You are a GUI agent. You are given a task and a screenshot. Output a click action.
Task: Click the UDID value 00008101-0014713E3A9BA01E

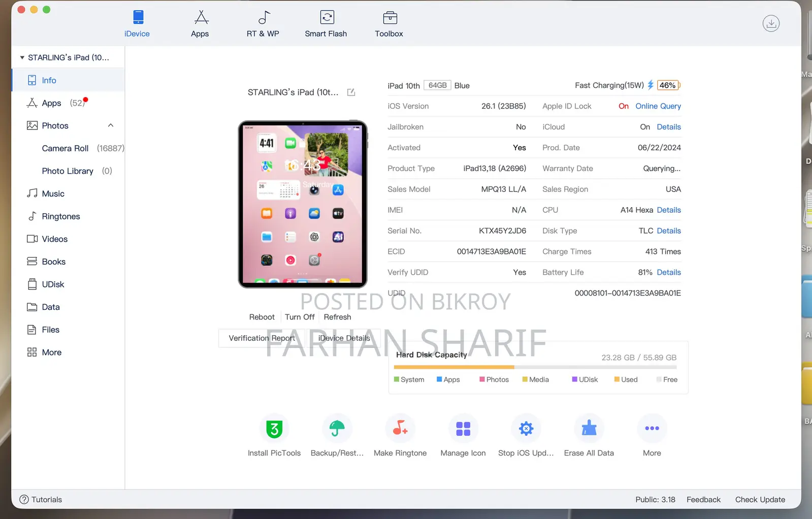click(x=628, y=294)
